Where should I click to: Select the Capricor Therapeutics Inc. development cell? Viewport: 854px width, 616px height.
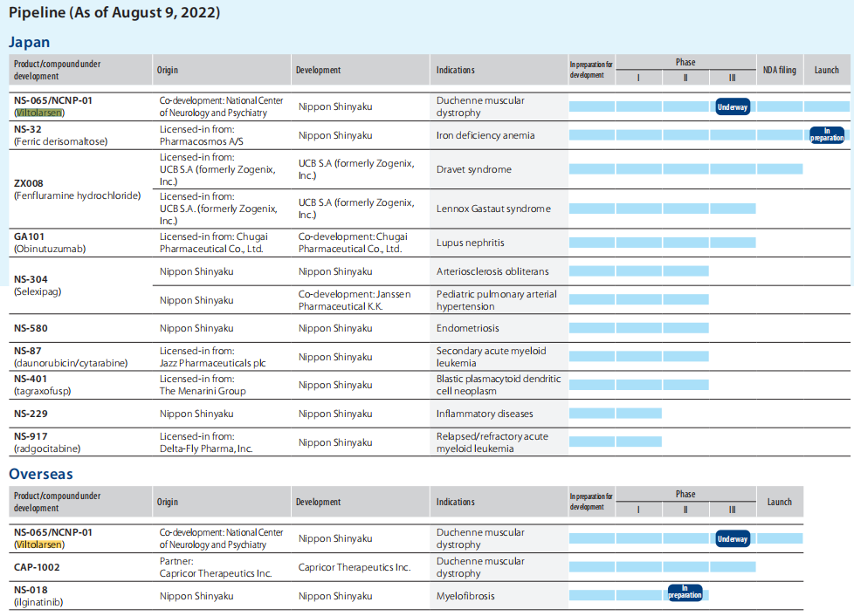pos(354,567)
